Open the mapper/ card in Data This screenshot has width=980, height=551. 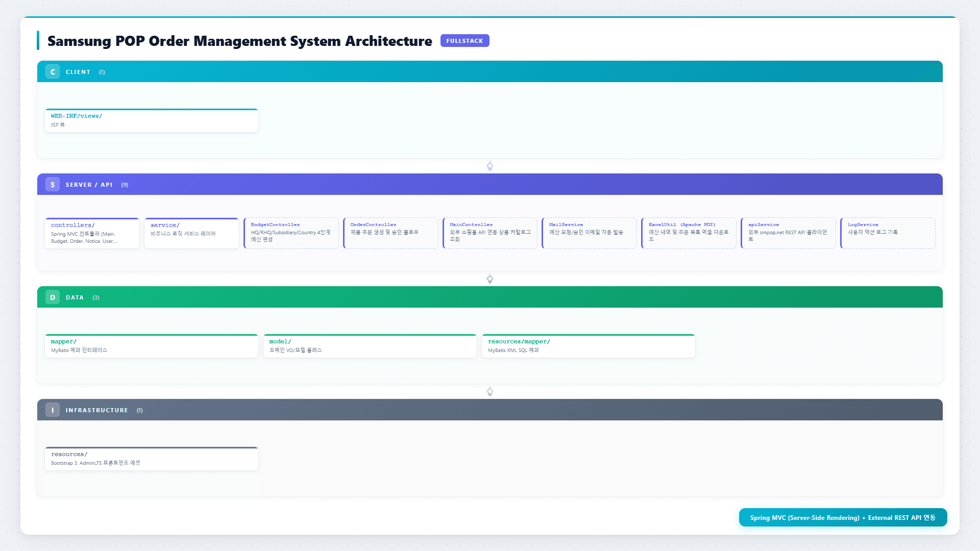click(x=152, y=346)
